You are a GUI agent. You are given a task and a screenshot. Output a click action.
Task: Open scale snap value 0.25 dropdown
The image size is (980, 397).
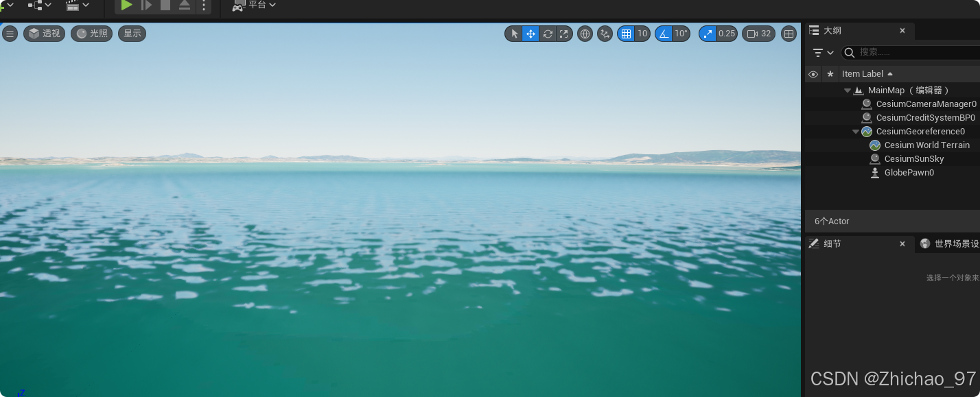coord(727,34)
